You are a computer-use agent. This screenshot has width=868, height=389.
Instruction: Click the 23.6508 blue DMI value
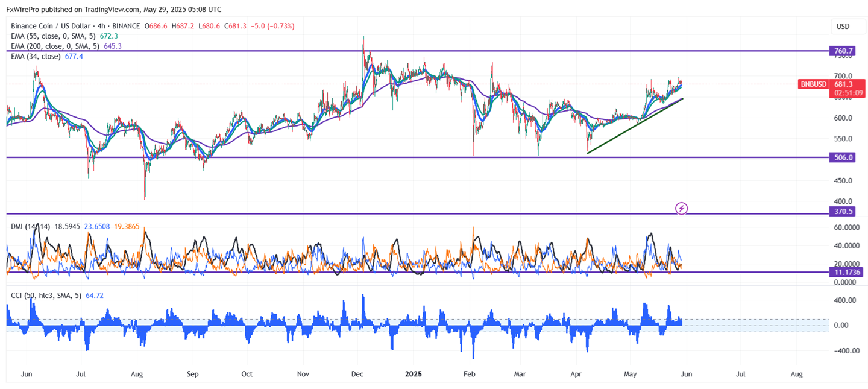96,226
